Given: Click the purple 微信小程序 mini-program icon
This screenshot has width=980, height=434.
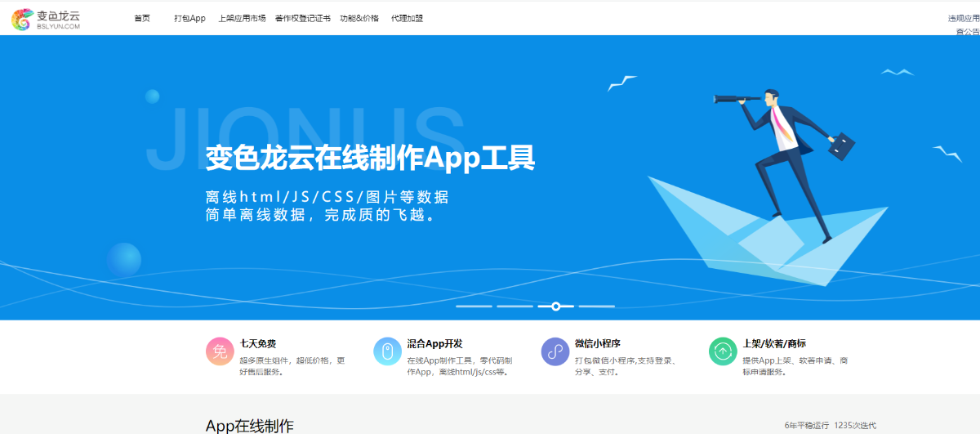Looking at the screenshot, I should pos(555,351).
